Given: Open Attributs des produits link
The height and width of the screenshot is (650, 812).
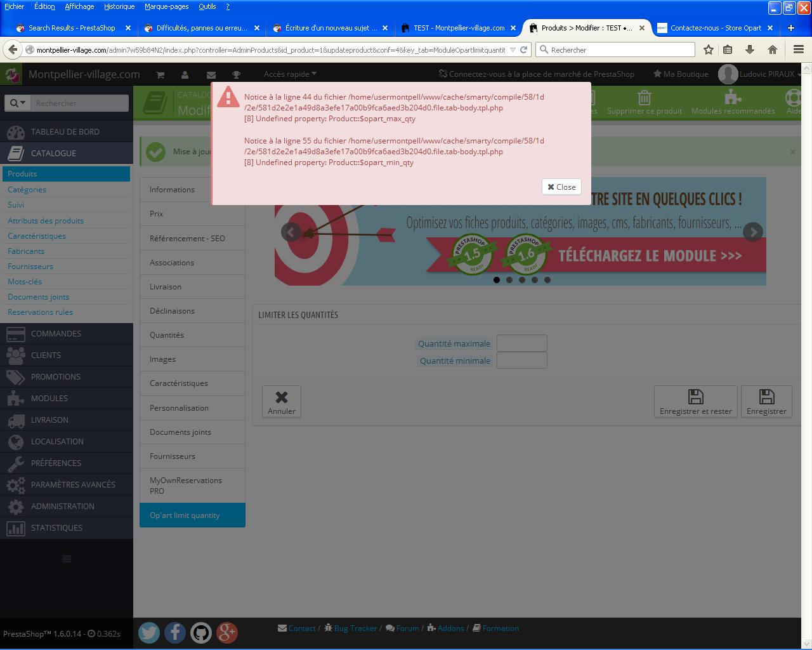Looking at the screenshot, I should coord(46,220).
